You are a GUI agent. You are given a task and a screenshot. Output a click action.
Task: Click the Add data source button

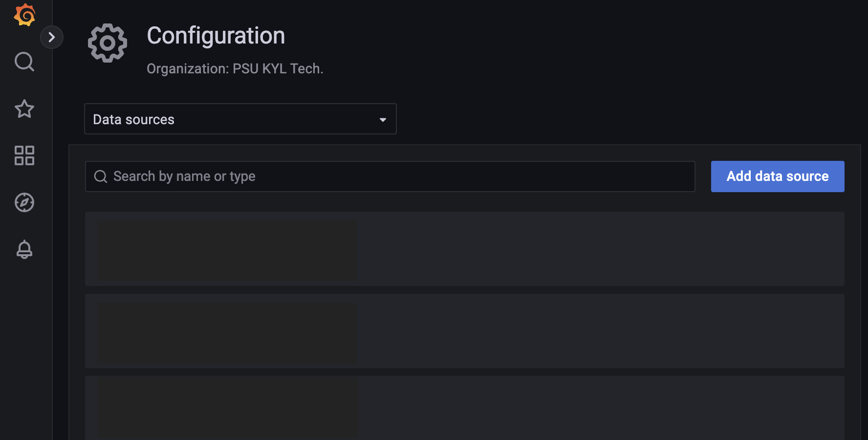pyautogui.click(x=777, y=176)
